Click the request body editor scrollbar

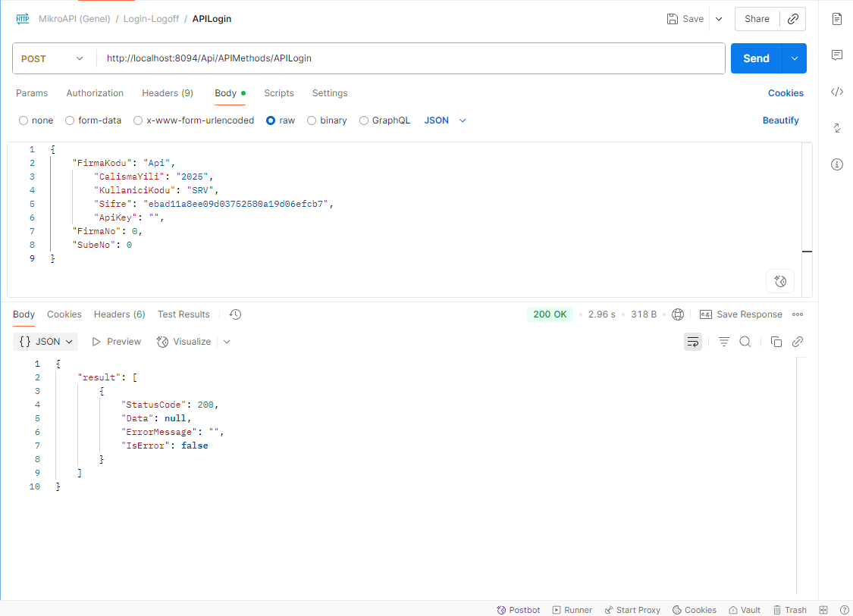point(807,220)
